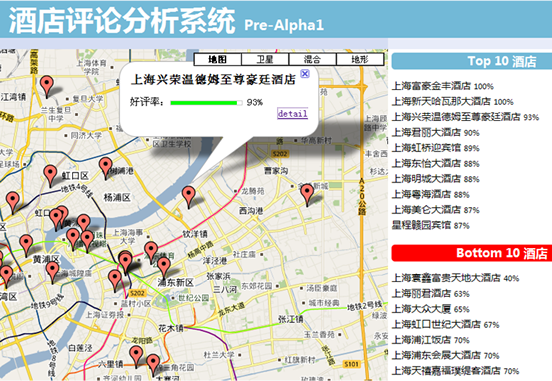The image size is (552, 381).
Task: Switch map to 混合 view
Action: coord(313,59)
